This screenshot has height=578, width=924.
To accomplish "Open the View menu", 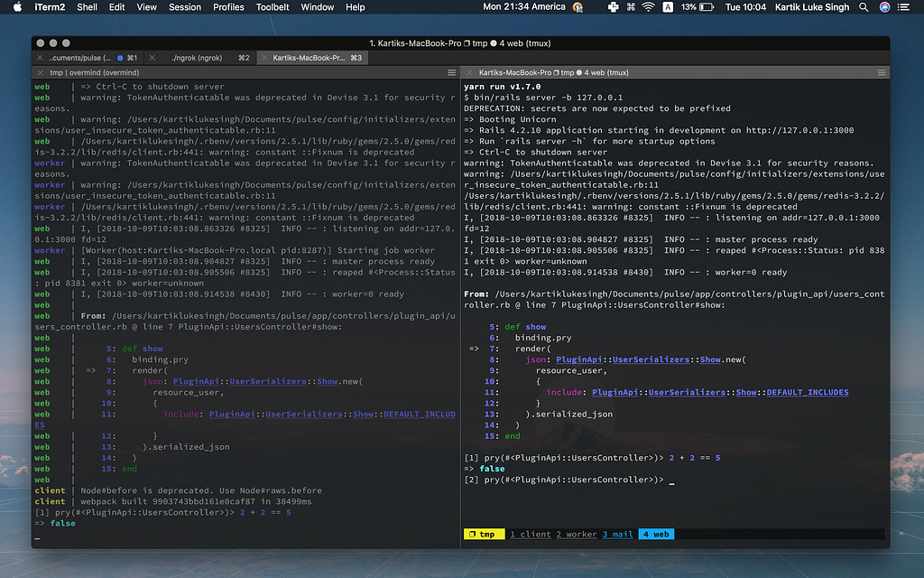I will pyautogui.click(x=147, y=7).
